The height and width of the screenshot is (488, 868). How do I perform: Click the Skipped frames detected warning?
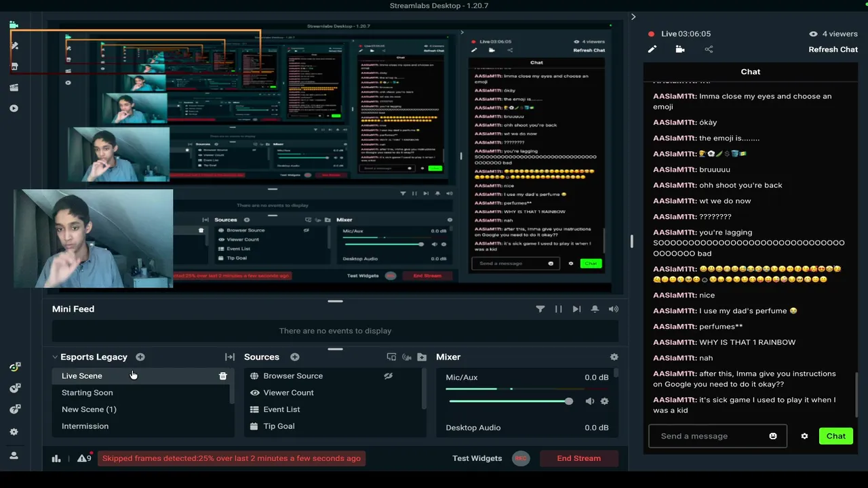pyautogui.click(x=232, y=459)
